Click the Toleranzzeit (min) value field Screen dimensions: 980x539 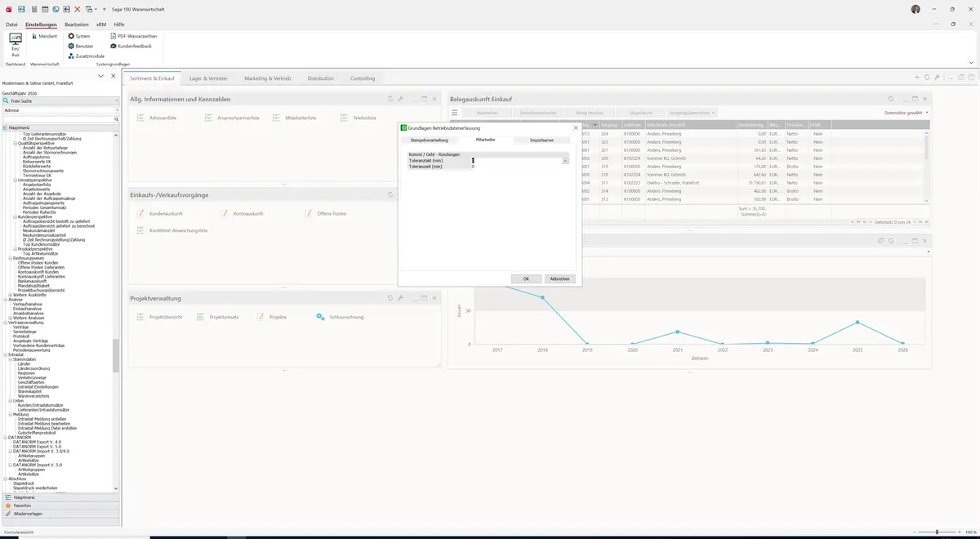tap(519, 167)
